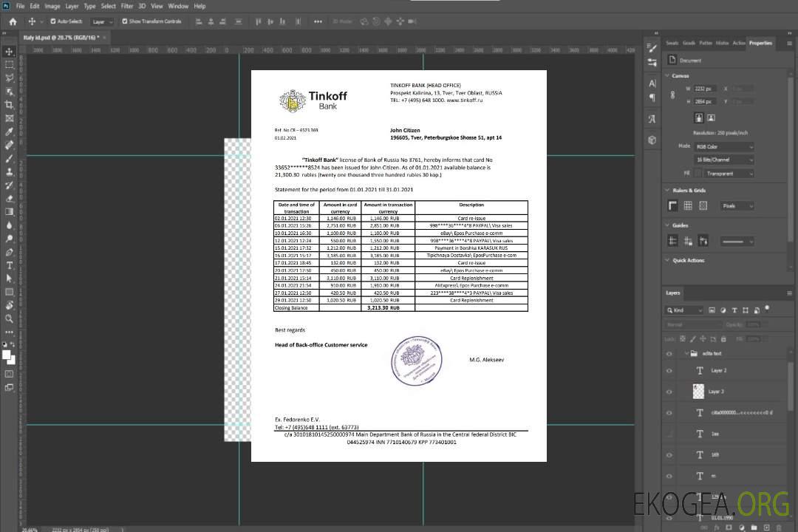The image size is (798, 532).
Task: Toggle Show Transform Controls checkbox
Action: pos(125,21)
